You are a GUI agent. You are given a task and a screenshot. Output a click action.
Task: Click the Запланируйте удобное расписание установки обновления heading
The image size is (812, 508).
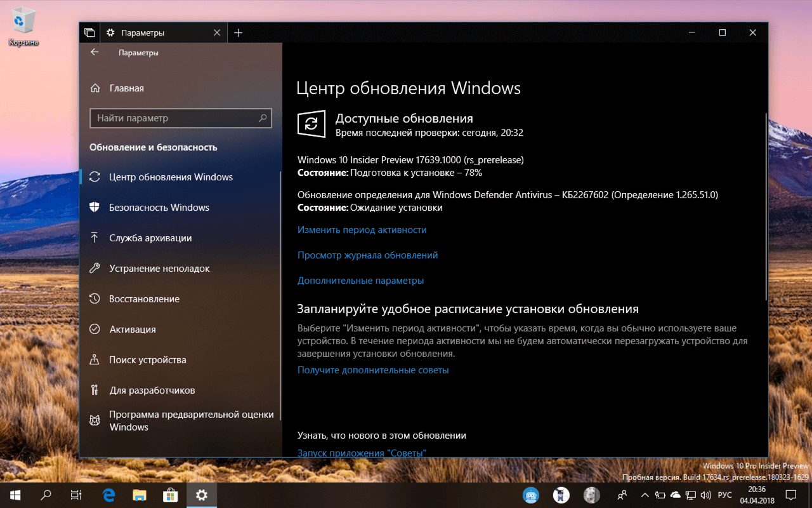[x=468, y=309]
